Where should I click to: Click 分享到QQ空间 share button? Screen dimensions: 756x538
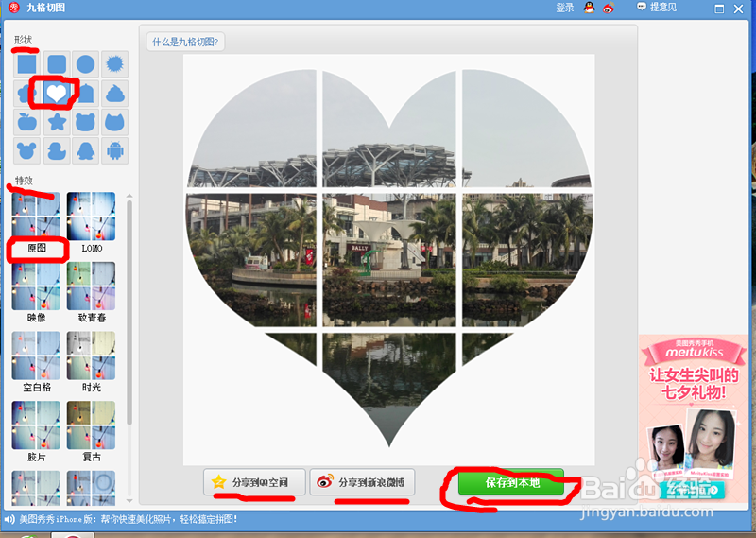[254, 482]
